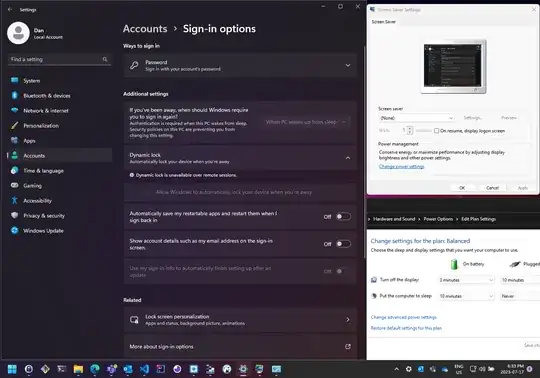Image resolution: width=540 pixels, height=378 pixels.
Task: Toggle use my sign-in info after update
Action: tap(343, 271)
